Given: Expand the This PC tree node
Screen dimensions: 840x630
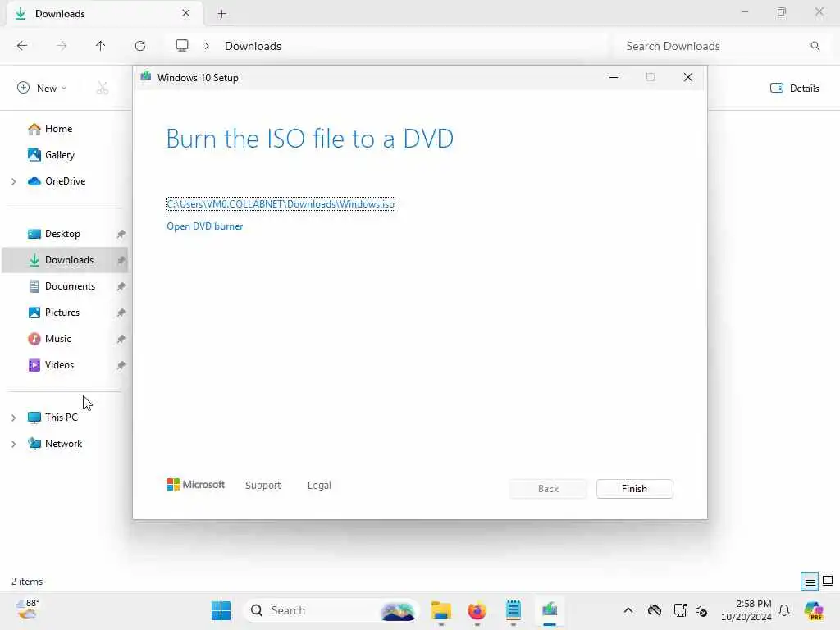Looking at the screenshot, I should coord(14,418).
